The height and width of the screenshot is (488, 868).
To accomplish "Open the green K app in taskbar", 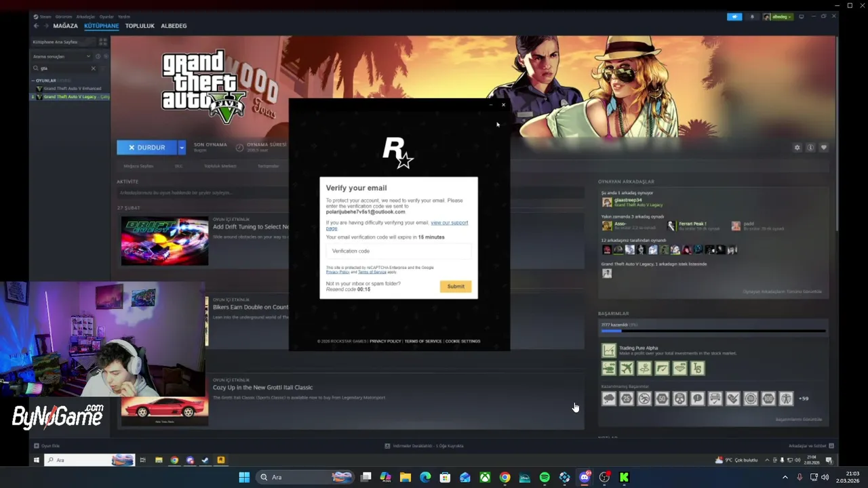I will pyautogui.click(x=624, y=477).
